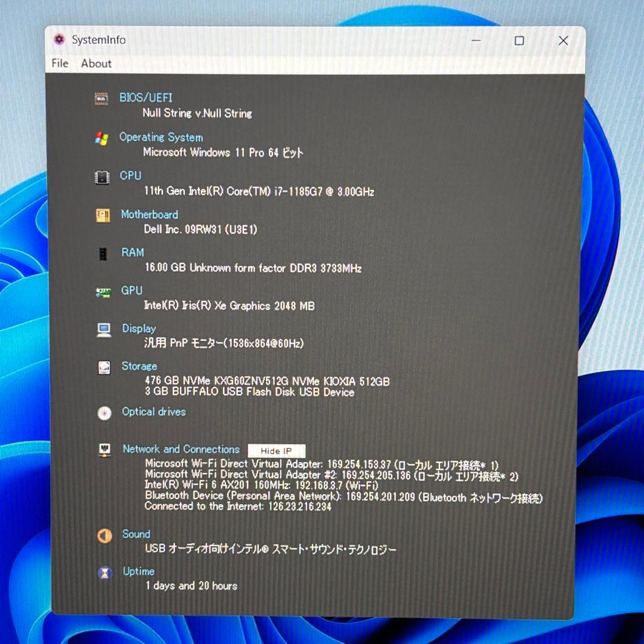
Task: Click the Optical drives disc icon
Action: pyautogui.click(x=105, y=413)
